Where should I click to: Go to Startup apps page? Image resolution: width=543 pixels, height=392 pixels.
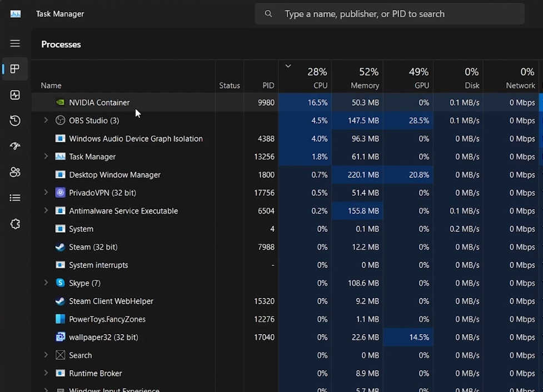coord(15,146)
